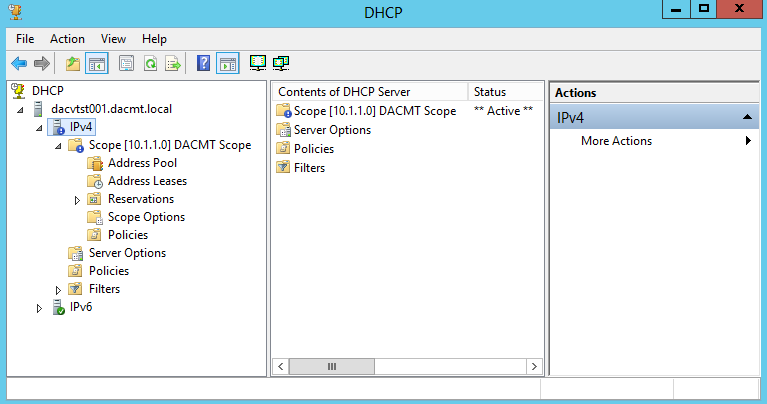This screenshot has width=767, height=404.
Task: Collapse the IPv4 tree node
Action: coord(39,128)
